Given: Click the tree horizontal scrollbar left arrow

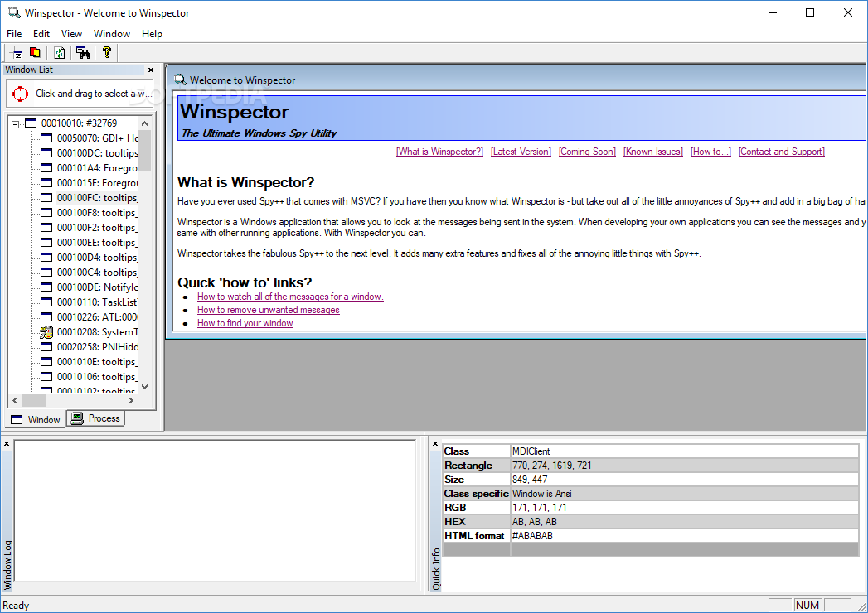Looking at the screenshot, I should pos(16,401).
